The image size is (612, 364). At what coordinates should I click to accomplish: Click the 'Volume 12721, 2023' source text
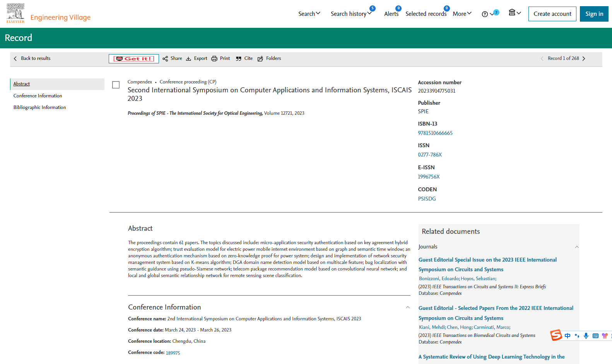coord(284,113)
